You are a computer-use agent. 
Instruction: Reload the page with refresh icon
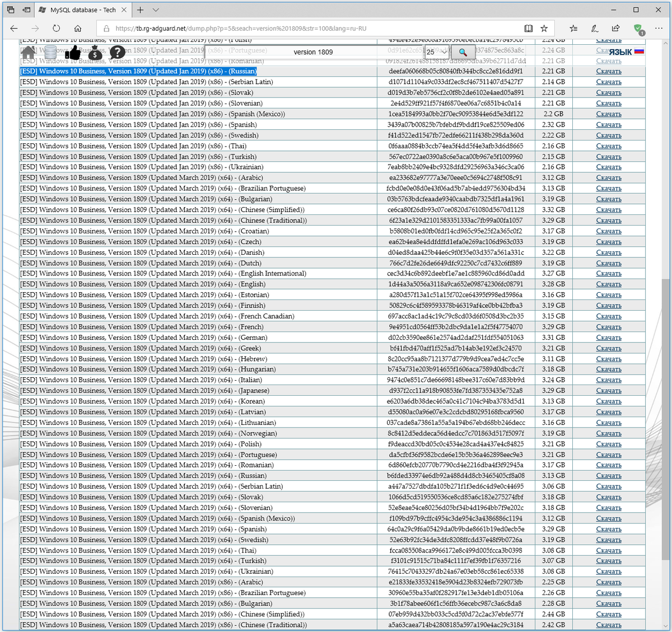[57, 28]
